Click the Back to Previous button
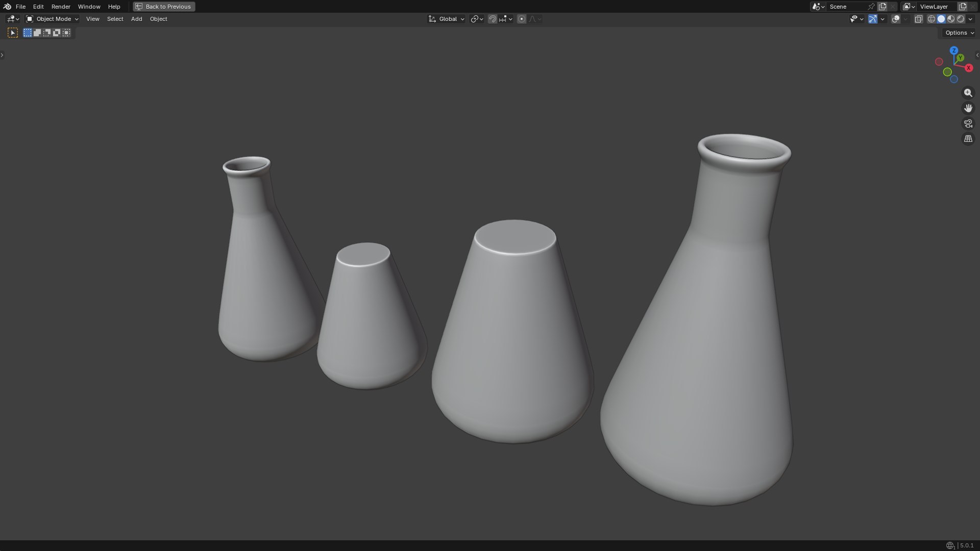The image size is (980, 551). [164, 7]
